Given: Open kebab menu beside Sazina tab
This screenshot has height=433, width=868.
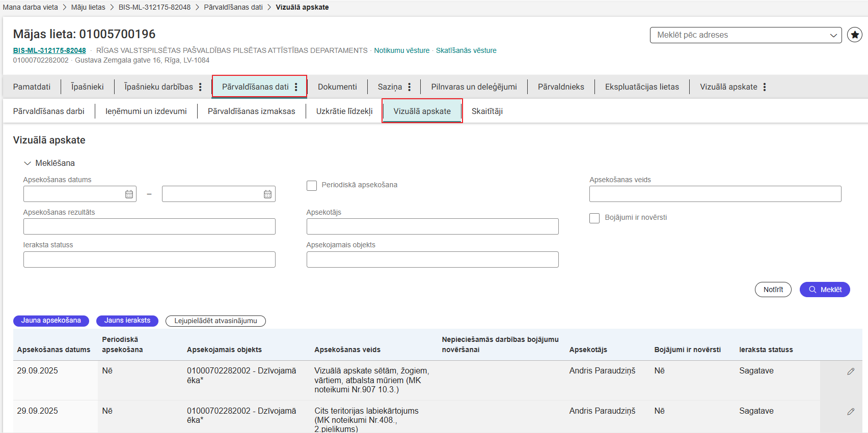Looking at the screenshot, I should 409,87.
